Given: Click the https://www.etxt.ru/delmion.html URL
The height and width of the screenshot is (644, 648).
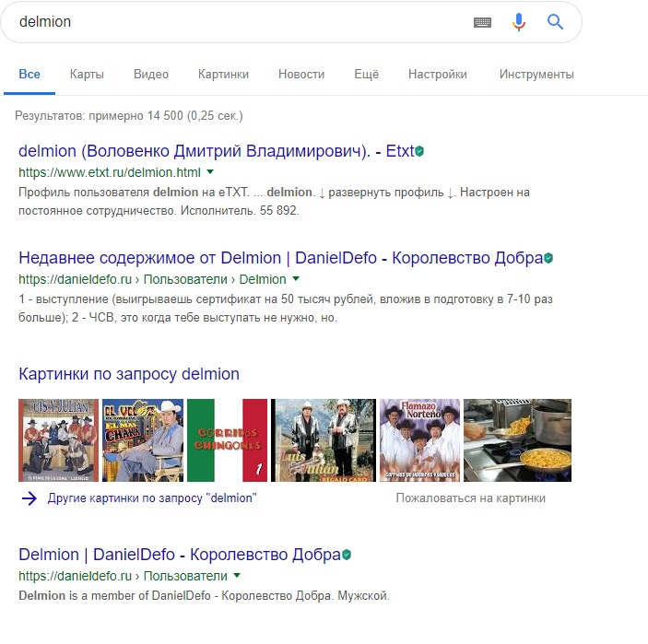Looking at the screenshot, I should tap(110, 172).
